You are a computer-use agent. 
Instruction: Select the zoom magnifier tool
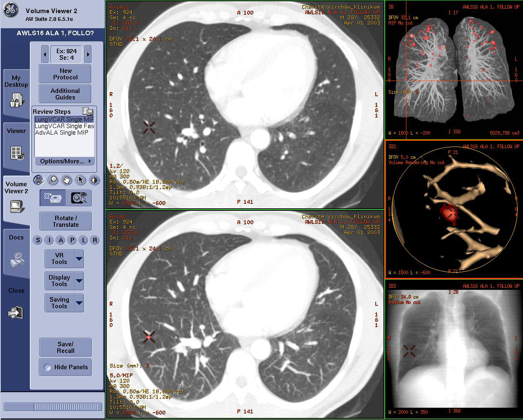[x=52, y=180]
